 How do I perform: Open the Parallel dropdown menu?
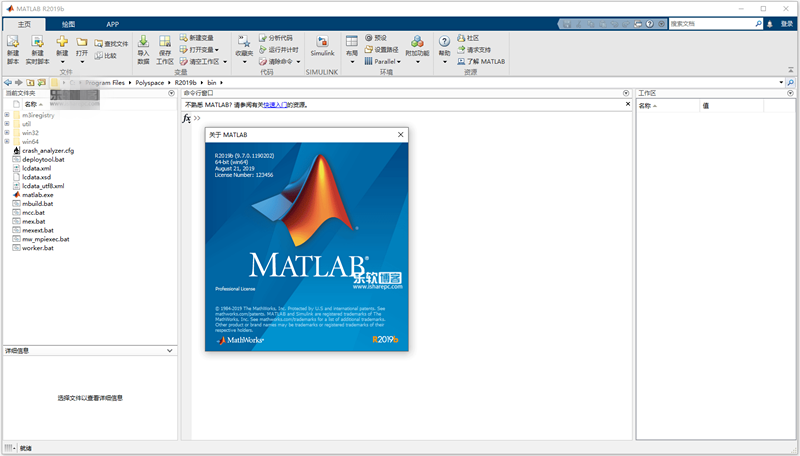coord(383,61)
